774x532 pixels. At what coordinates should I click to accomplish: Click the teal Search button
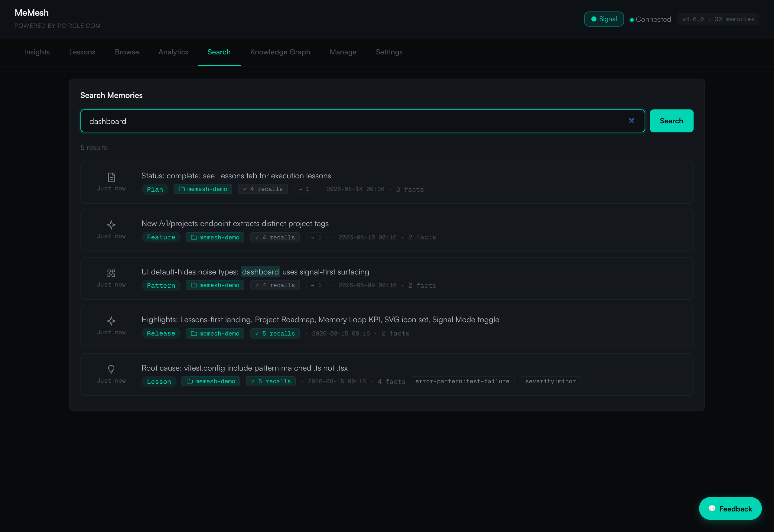click(x=671, y=121)
